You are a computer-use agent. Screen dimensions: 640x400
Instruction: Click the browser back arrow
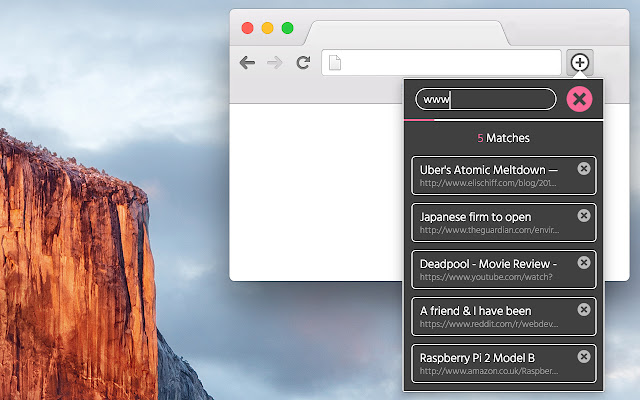coord(247,63)
